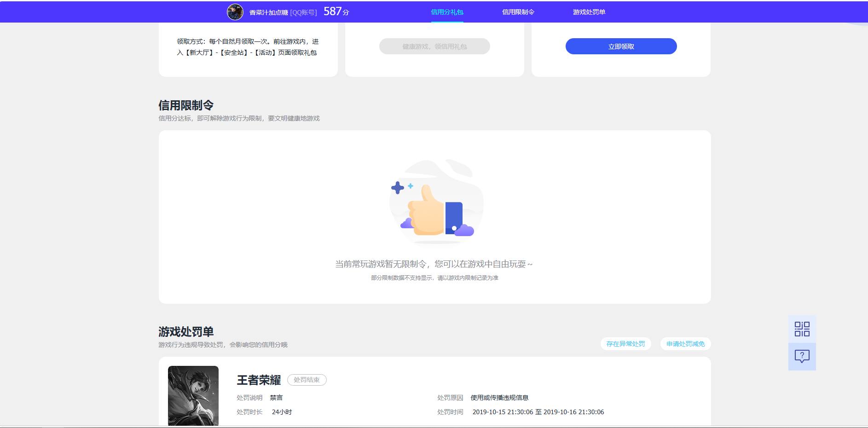Click the 王者荣耀 game title

pyautogui.click(x=259, y=380)
